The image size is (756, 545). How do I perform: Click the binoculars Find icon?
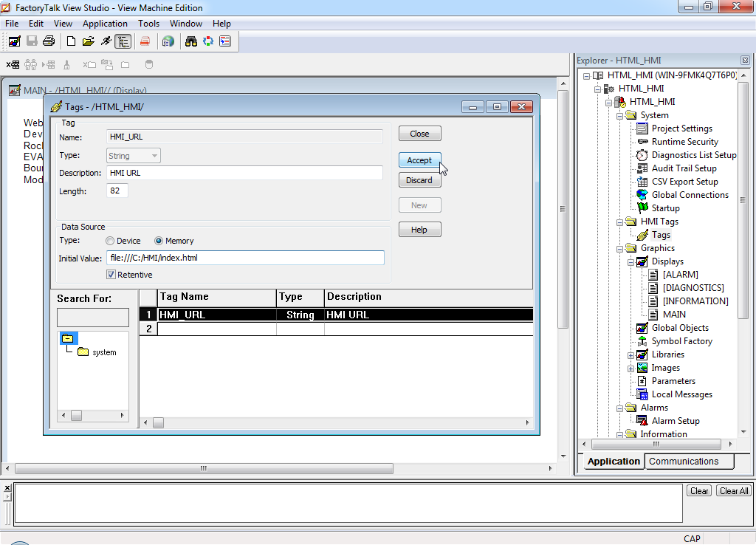pos(191,41)
